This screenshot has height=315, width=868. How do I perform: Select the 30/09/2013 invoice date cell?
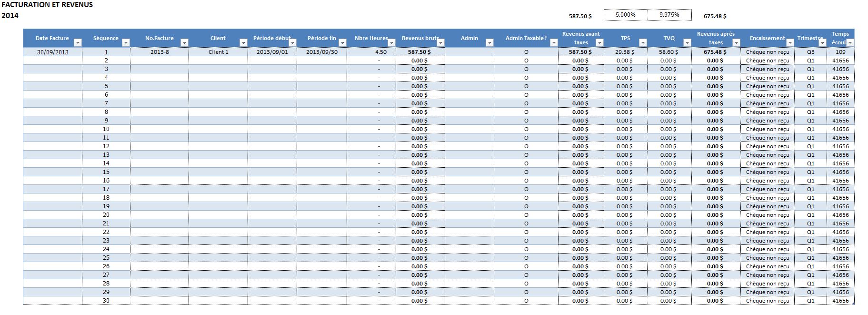53,52
